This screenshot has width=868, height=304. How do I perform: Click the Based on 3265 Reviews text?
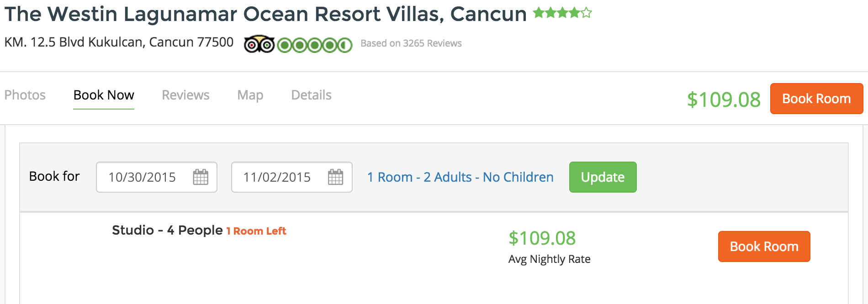point(410,43)
